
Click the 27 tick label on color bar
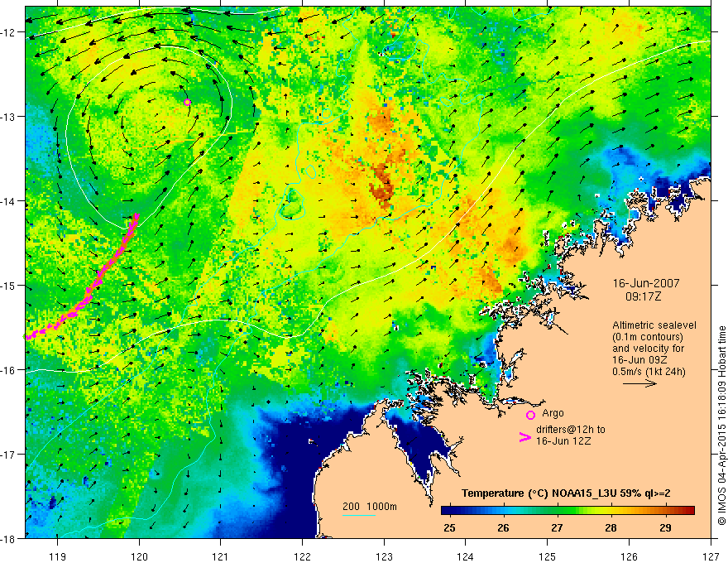pyautogui.click(x=557, y=528)
